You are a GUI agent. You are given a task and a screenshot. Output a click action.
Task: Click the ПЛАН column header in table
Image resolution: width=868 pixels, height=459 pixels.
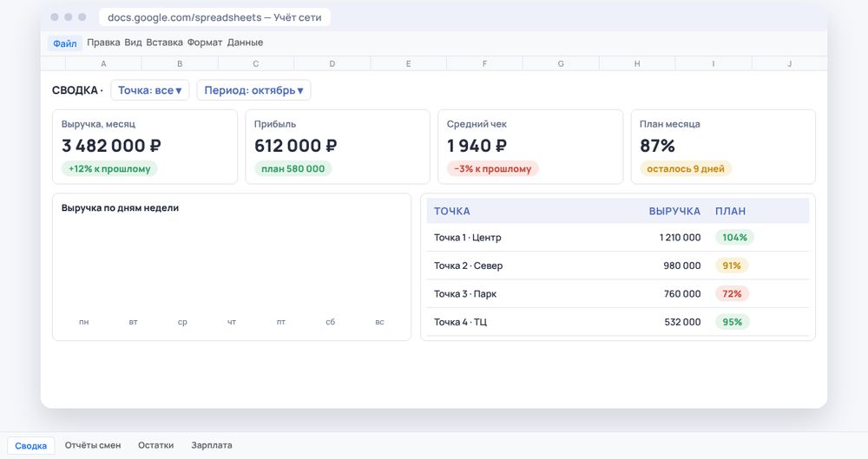tap(730, 211)
